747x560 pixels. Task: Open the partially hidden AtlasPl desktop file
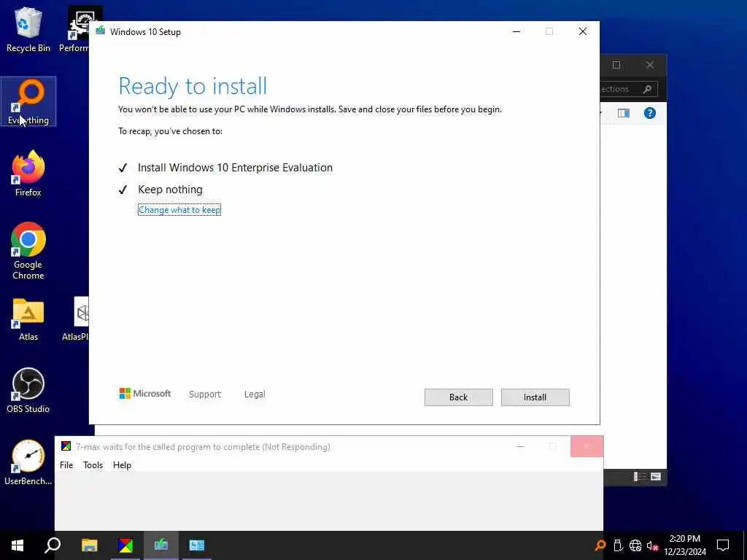[76, 319]
